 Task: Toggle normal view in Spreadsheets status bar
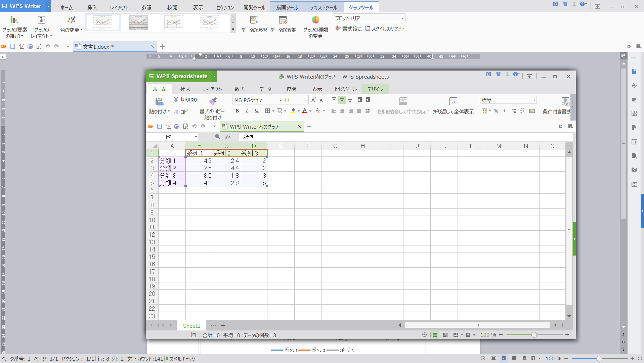click(x=435, y=335)
